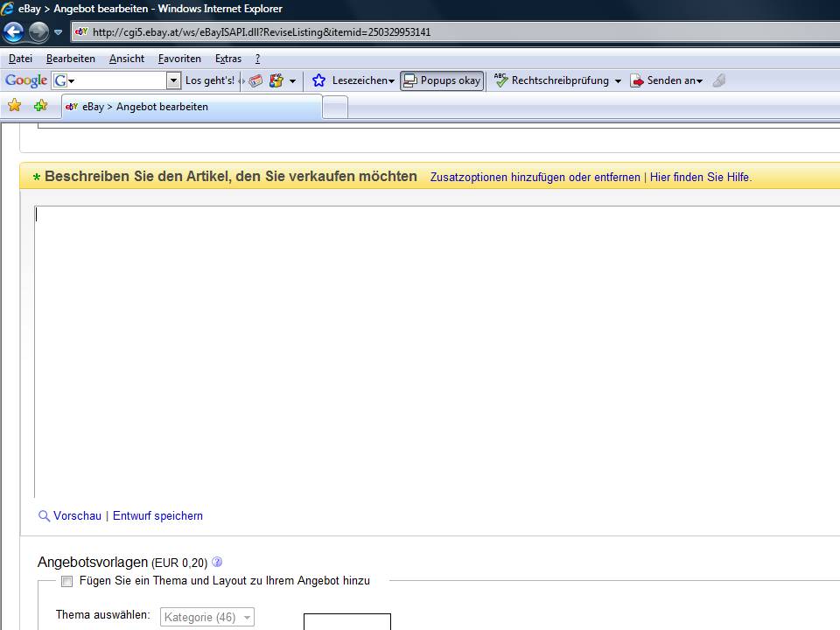
Task: Open the recent pages dropdown arrow
Action: (59, 32)
